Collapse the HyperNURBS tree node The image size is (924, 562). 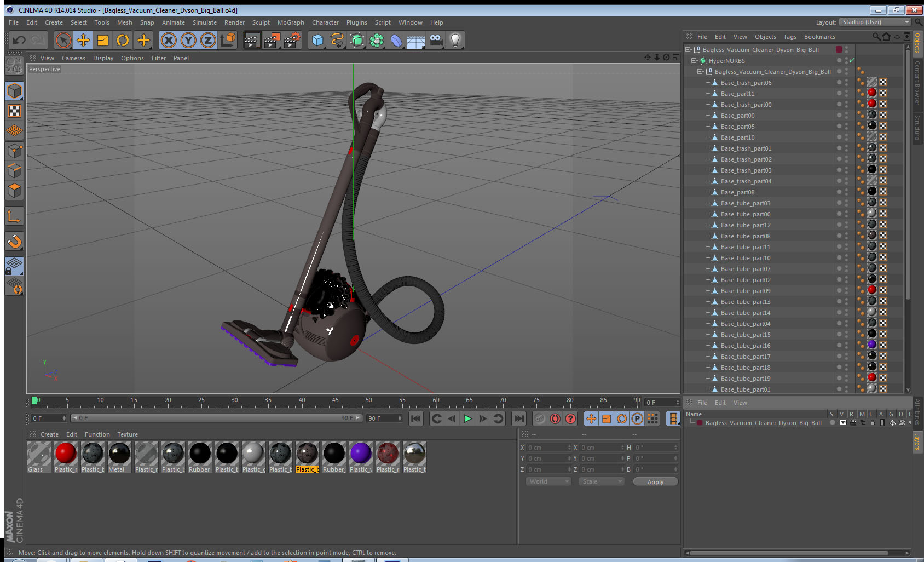coord(694,60)
